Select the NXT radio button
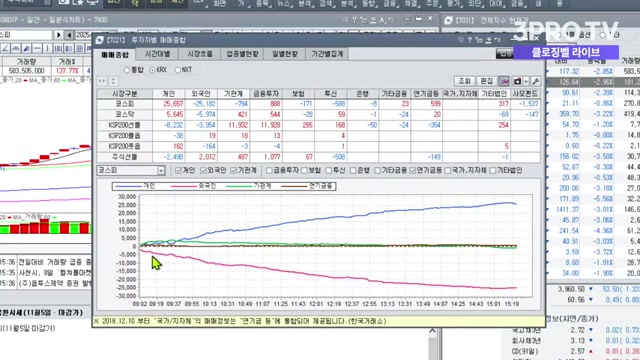This screenshot has width=640, height=360. [178, 70]
